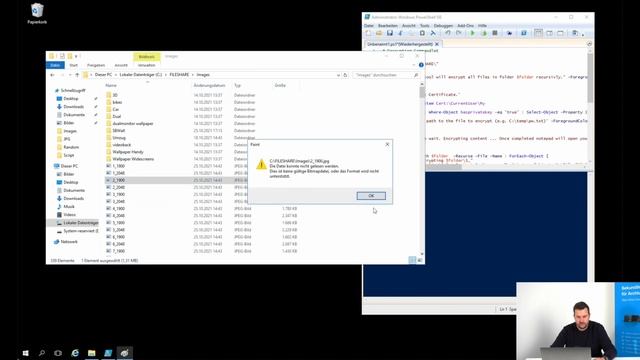This screenshot has width=640, height=360.
Task: Open the Hilfe menu in PowerShell ISE
Action: [482, 26]
